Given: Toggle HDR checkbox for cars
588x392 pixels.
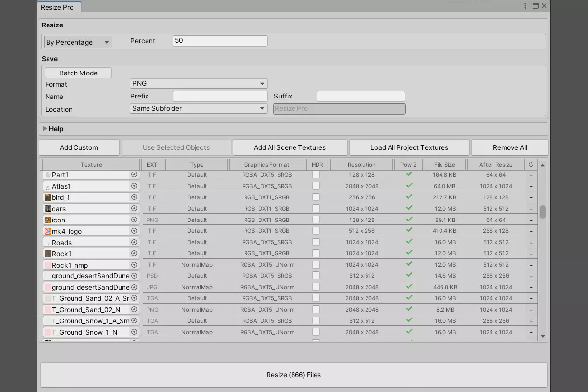Looking at the screenshot, I should (x=316, y=208).
